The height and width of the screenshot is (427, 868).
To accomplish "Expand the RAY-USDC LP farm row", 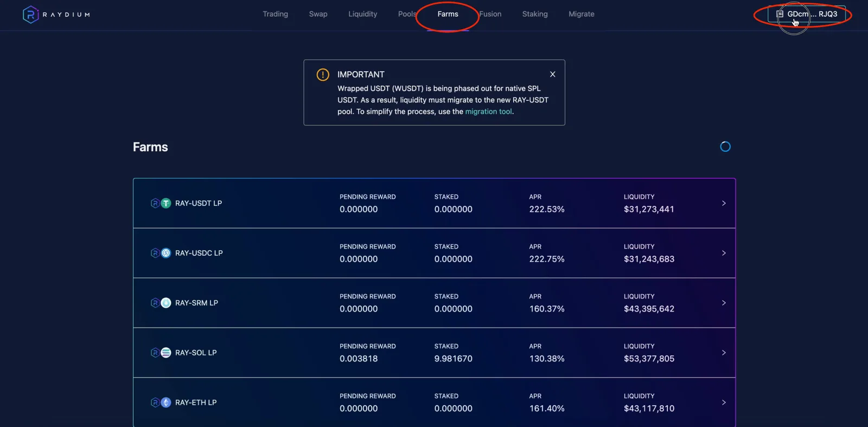I will click(724, 253).
